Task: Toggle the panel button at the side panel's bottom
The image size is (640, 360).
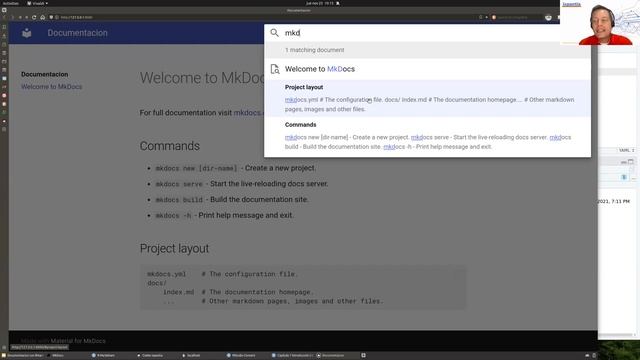Action: coord(4,348)
